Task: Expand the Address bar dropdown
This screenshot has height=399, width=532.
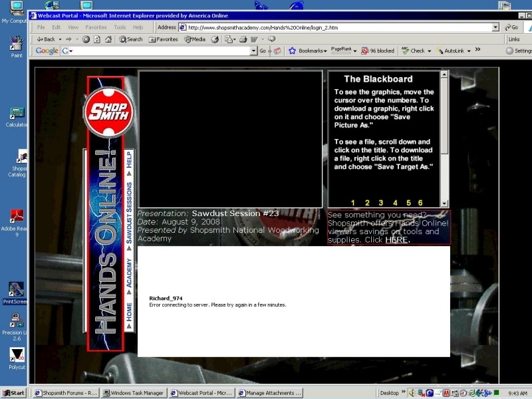Action: (x=495, y=27)
